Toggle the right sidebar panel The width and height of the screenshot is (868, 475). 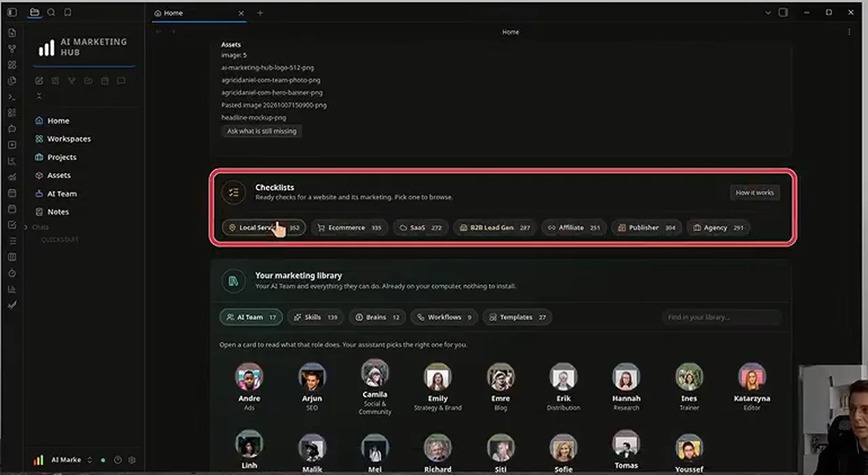click(783, 12)
